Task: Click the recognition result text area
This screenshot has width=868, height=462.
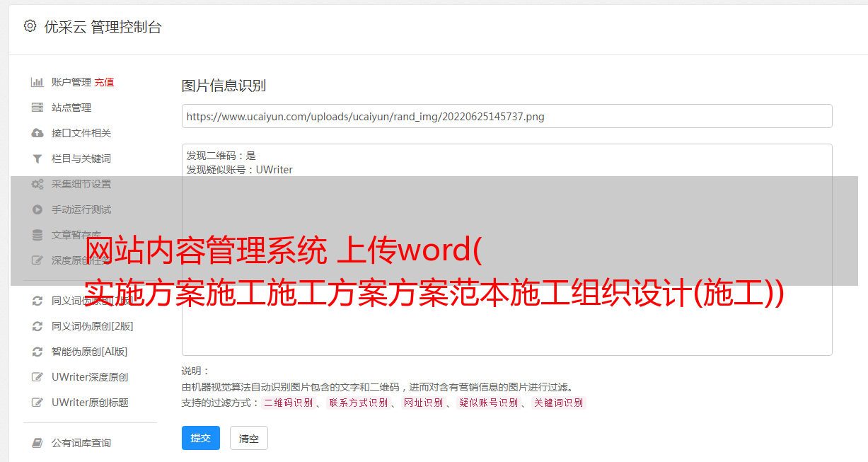Action: [x=507, y=249]
